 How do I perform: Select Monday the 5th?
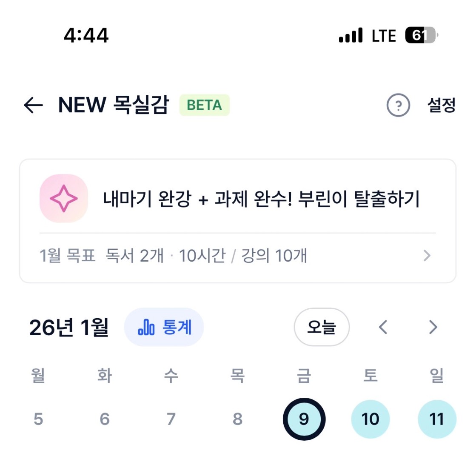pyautogui.click(x=38, y=419)
